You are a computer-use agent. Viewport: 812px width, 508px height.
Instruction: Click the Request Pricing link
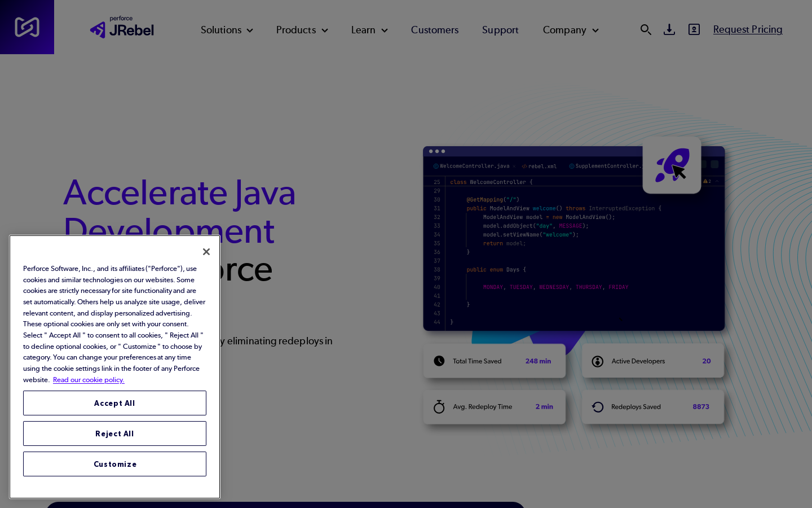[748, 29]
